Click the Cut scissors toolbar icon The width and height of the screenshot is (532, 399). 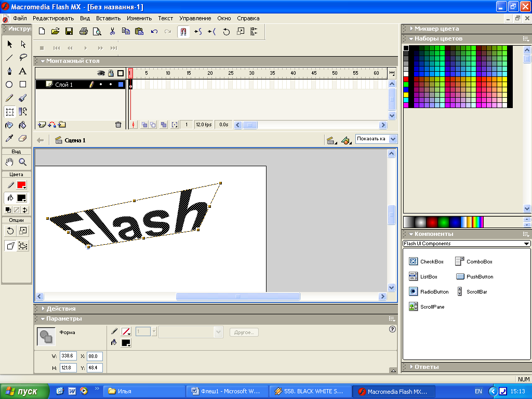[112, 32]
